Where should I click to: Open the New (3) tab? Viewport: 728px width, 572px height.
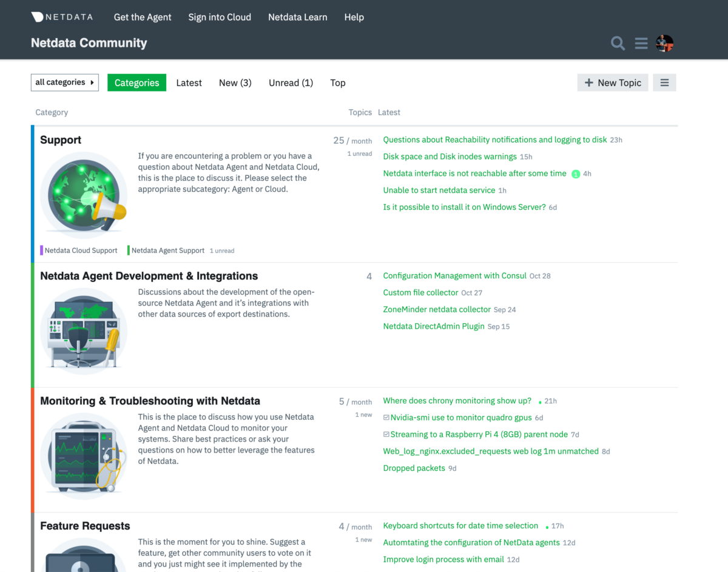point(235,83)
